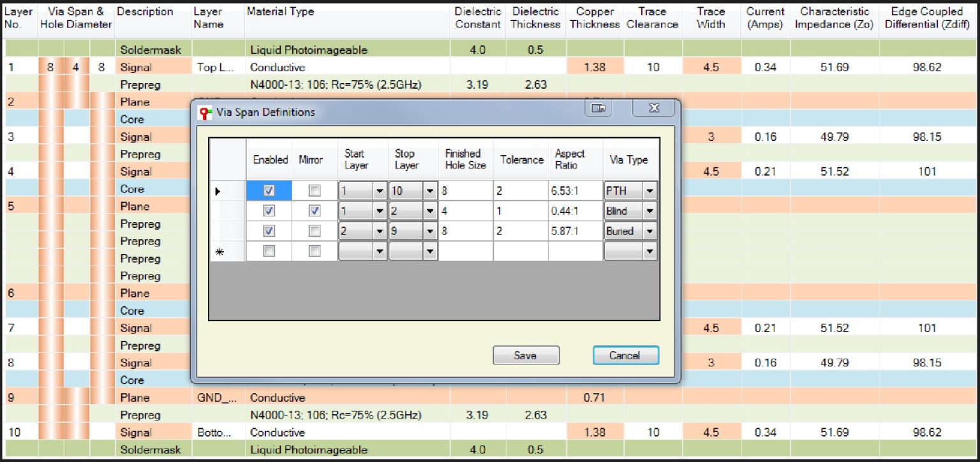
Task: Click the Tolerance field of the Blind via
Action: 519,211
